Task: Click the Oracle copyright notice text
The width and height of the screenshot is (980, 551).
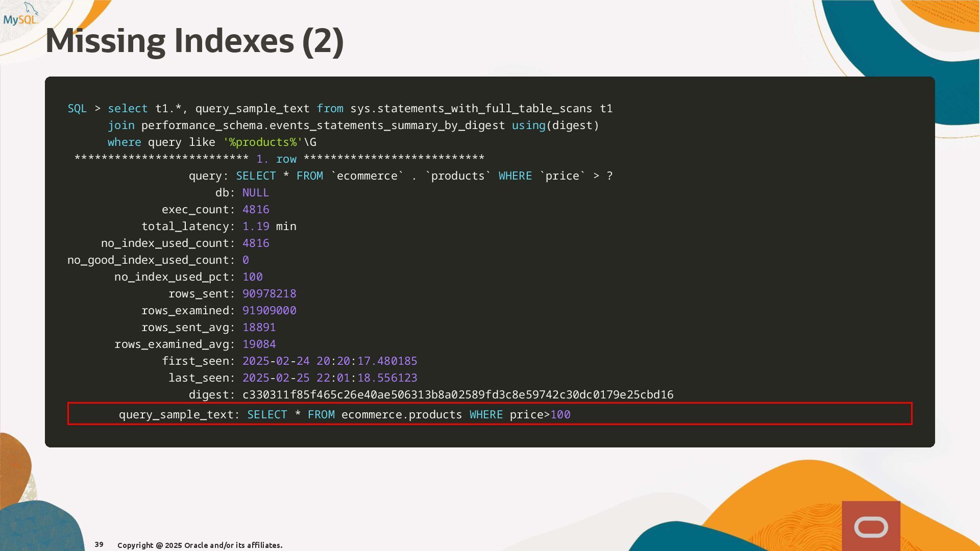Action: [200, 545]
